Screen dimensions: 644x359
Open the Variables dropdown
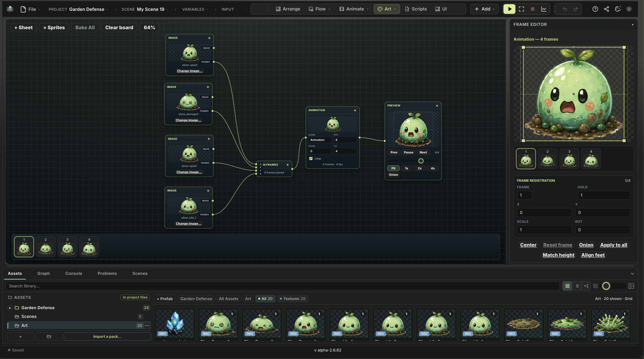coord(196,9)
